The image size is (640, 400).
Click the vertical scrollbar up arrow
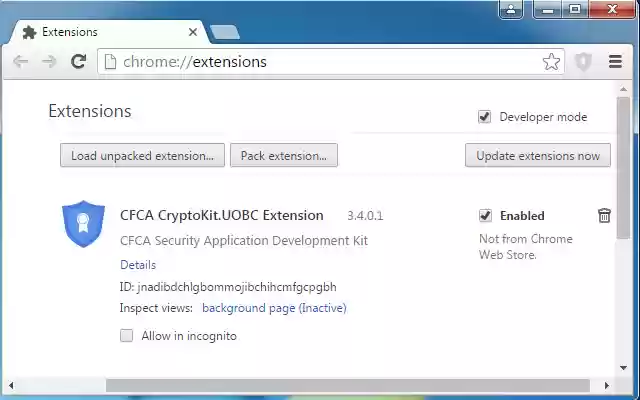click(x=623, y=89)
